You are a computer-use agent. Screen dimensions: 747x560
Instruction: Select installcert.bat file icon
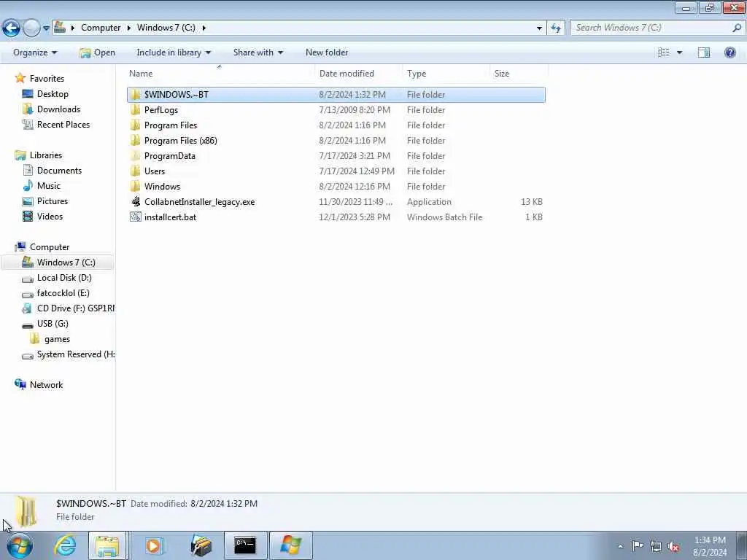click(136, 217)
